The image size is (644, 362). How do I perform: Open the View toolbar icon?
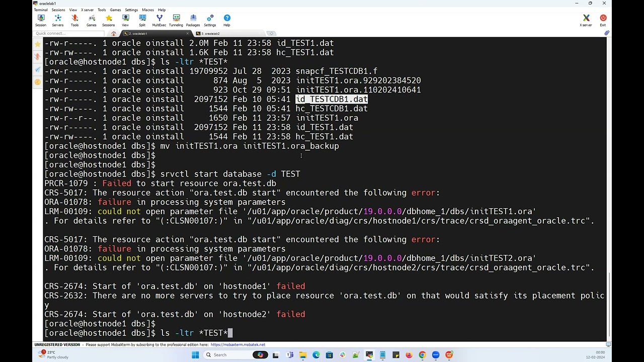(x=125, y=20)
